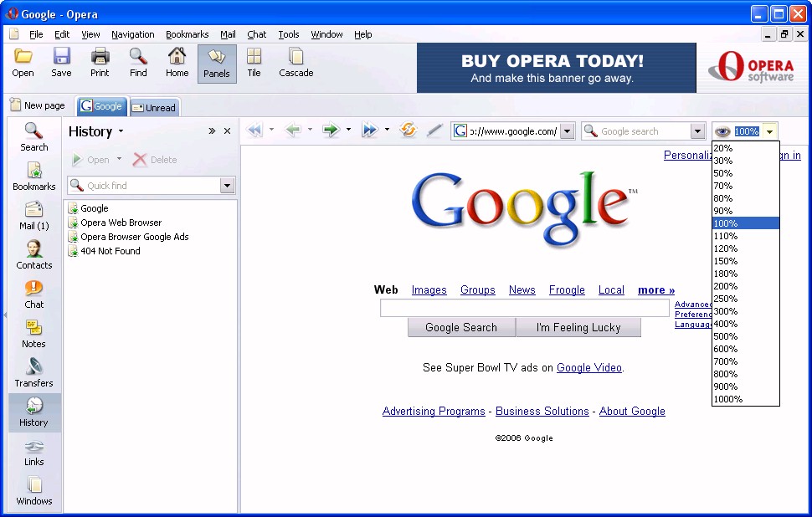
Task: Select 150% from zoom list
Action: point(726,261)
